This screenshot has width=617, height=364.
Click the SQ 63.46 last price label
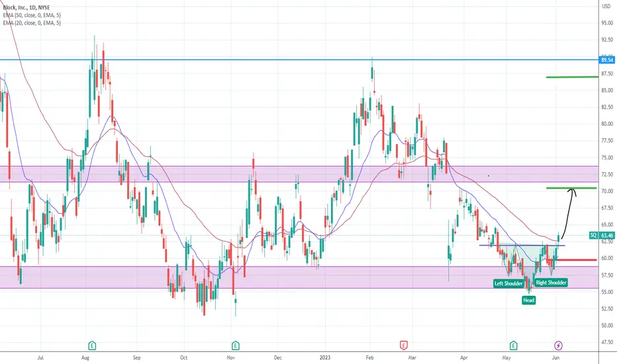coord(602,236)
